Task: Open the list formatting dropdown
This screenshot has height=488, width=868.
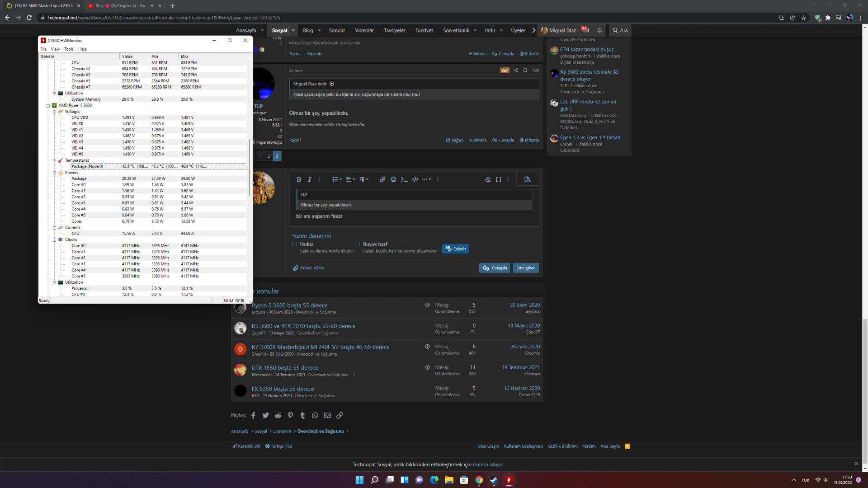Action: point(337,179)
